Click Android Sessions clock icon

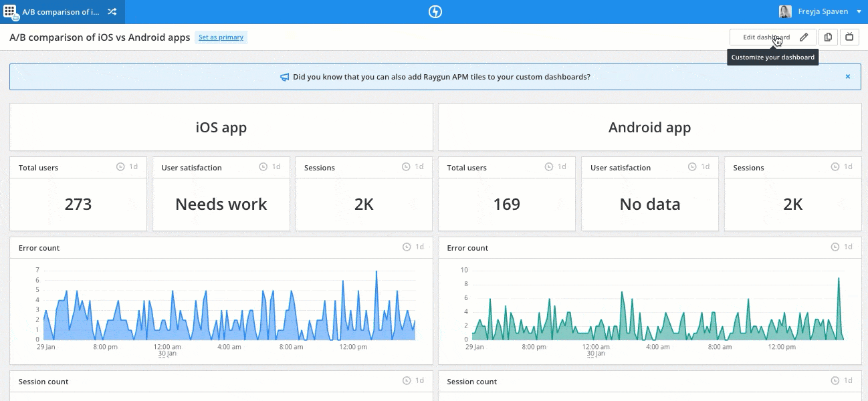pyautogui.click(x=835, y=167)
